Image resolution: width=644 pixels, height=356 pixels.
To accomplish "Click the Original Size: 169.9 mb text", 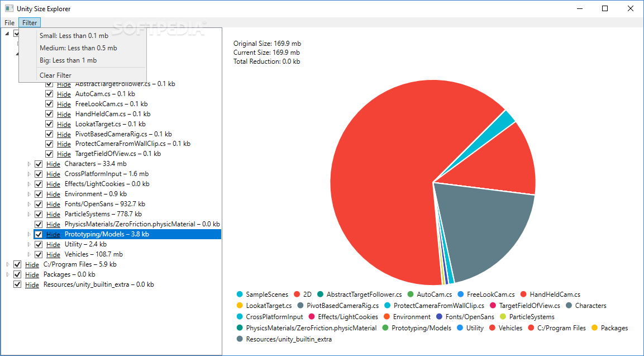I will pyautogui.click(x=267, y=44).
